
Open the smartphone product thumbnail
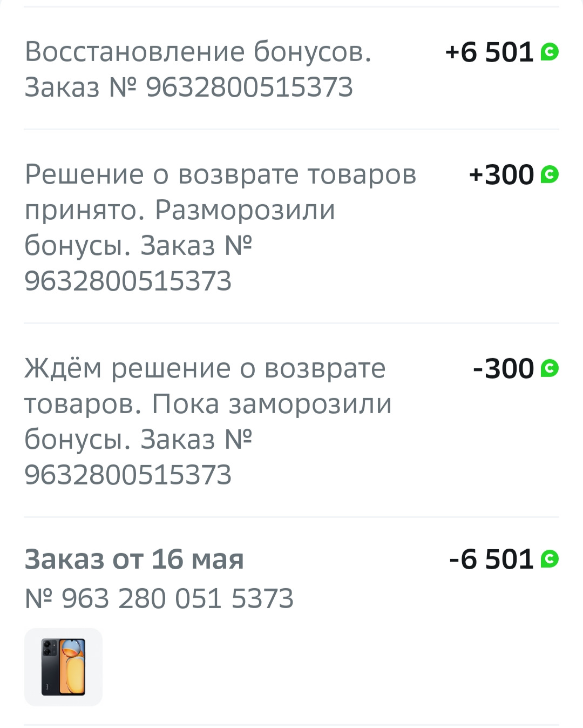(63, 667)
